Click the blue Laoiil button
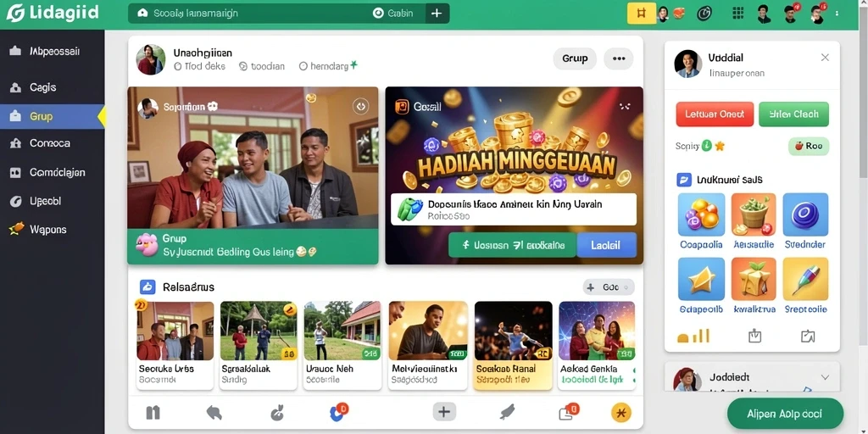Image resolution: width=868 pixels, height=434 pixels. coord(606,245)
